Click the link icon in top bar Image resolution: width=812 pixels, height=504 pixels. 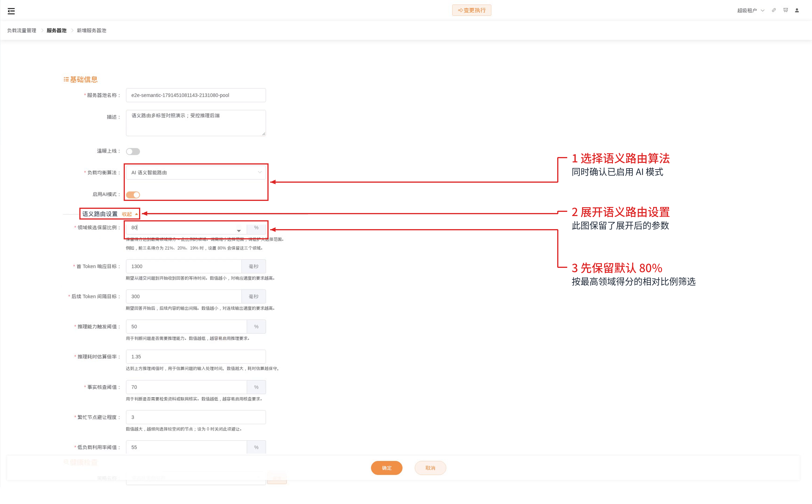774,10
